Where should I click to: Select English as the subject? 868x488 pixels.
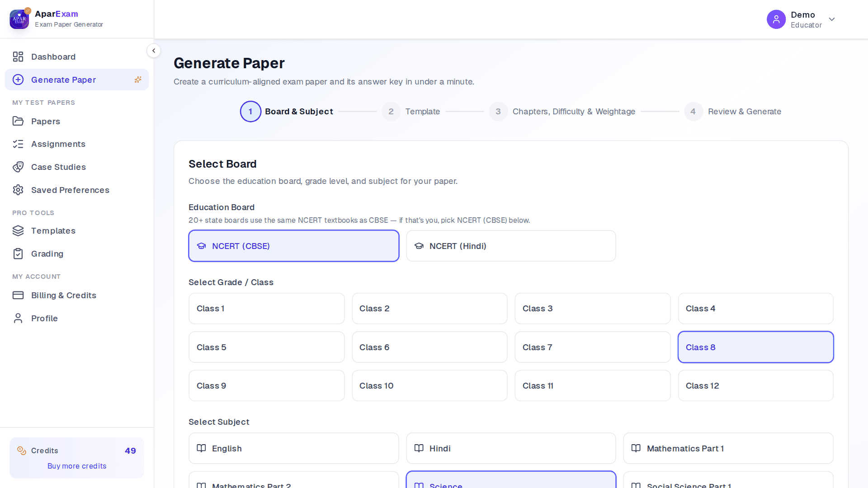click(x=294, y=448)
